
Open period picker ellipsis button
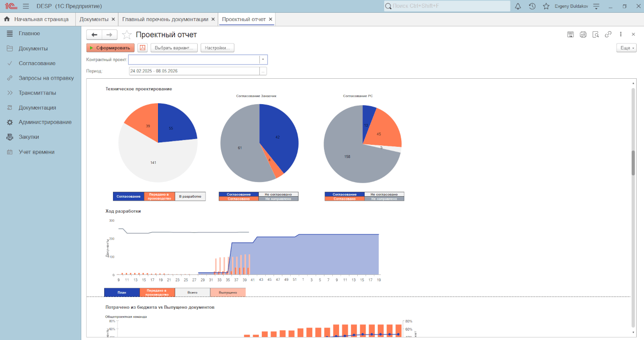tap(263, 71)
